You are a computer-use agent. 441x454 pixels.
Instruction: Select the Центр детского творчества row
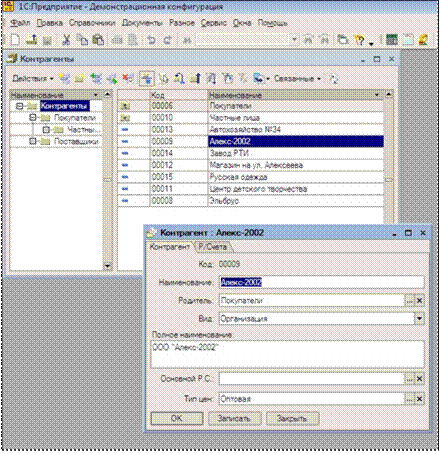(251, 189)
